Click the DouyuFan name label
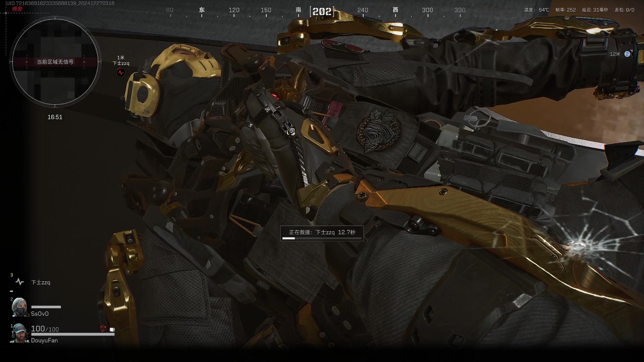The width and height of the screenshot is (644, 362). click(x=44, y=341)
